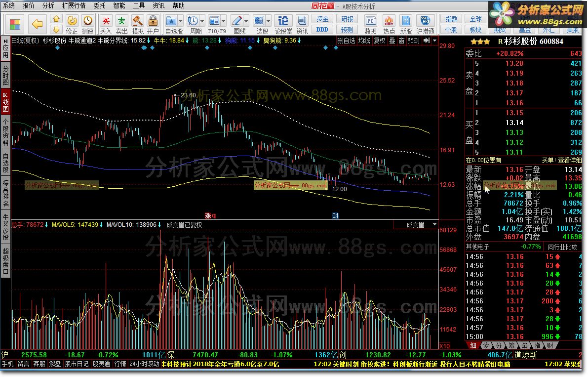Toggle 复权 price adjustment
Screen dimensions: 588x377
click(380, 41)
